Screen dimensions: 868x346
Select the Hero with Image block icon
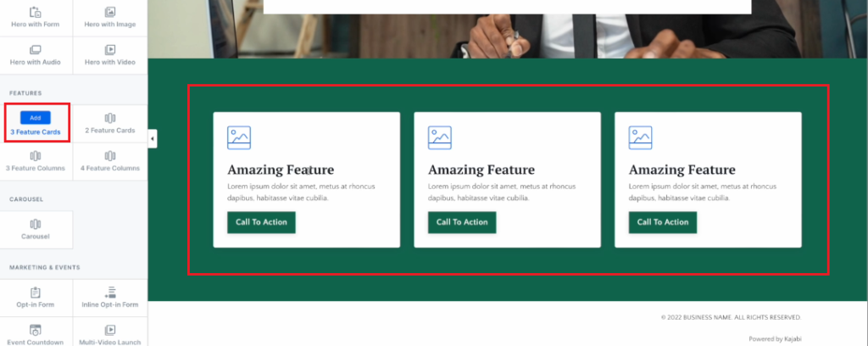110,12
